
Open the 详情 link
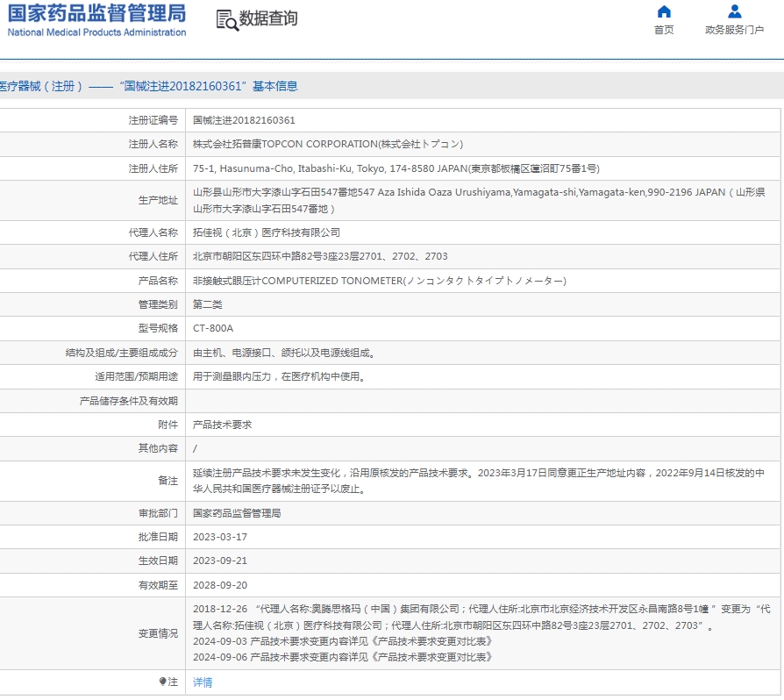[x=203, y=682]
